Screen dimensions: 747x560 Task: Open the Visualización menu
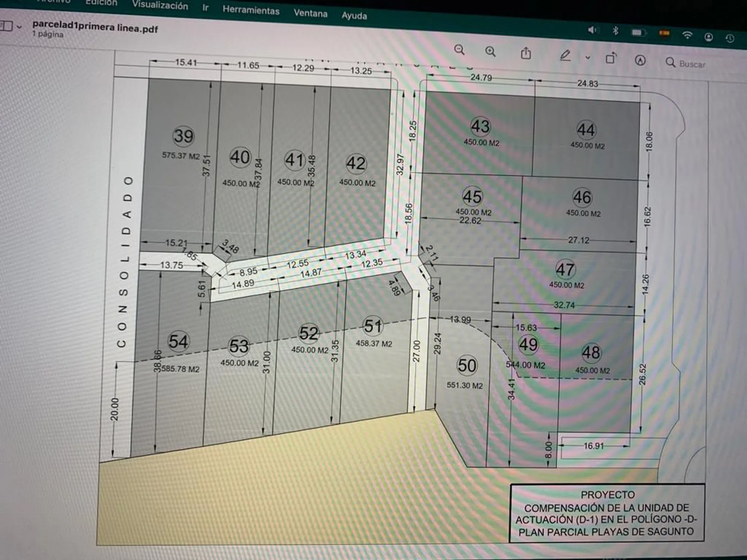[x=160, y=5]
